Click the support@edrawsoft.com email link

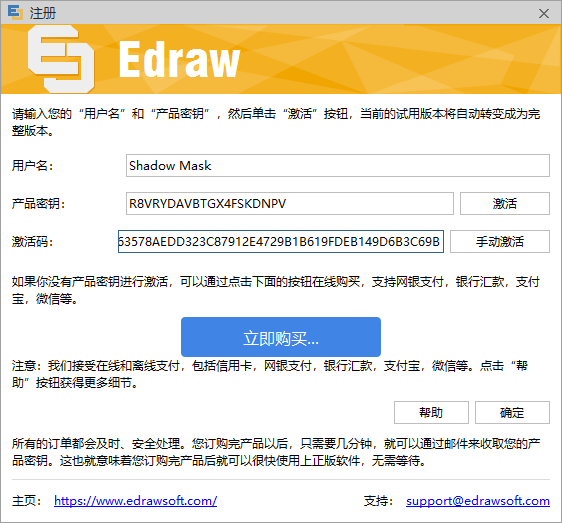pos(478,501)
